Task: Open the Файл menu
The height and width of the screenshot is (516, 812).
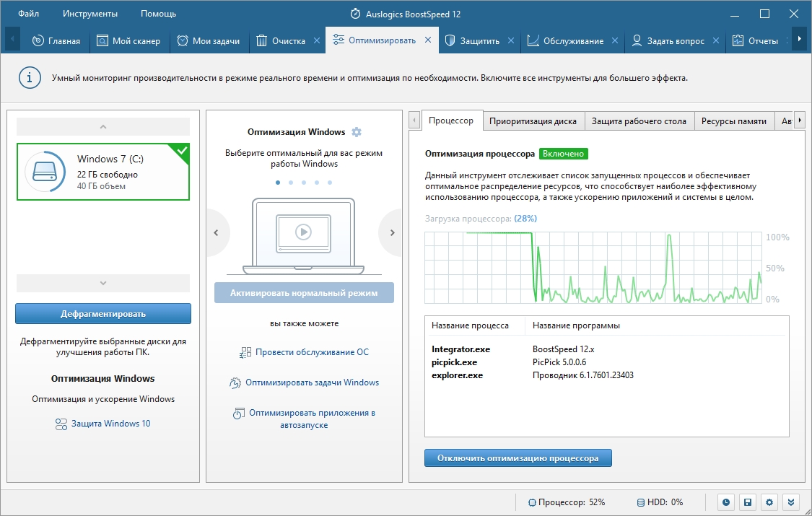Action: click(29, 14)
